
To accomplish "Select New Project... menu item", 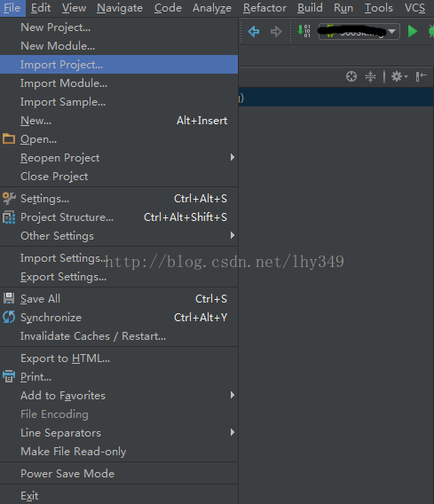I will tap(119, 28).
